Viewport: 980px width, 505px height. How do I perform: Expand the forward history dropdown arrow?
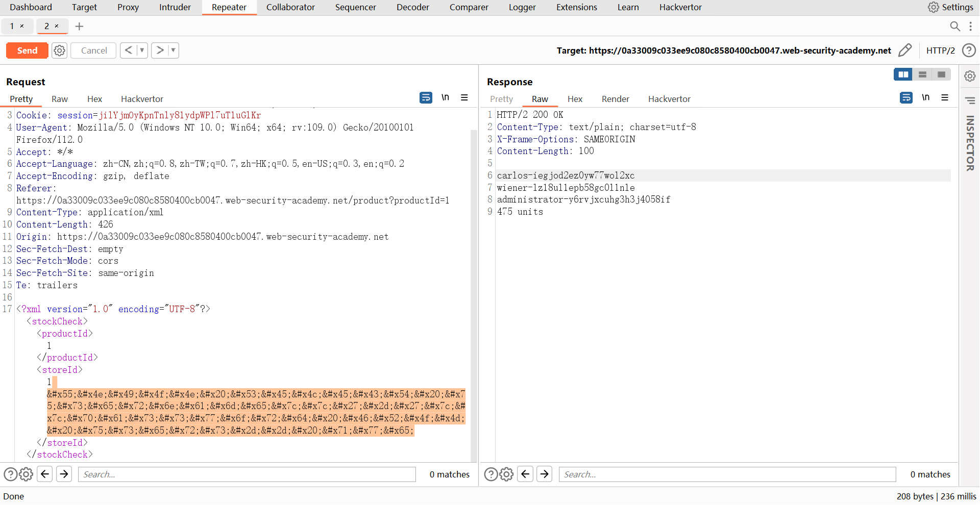(173, 50)
